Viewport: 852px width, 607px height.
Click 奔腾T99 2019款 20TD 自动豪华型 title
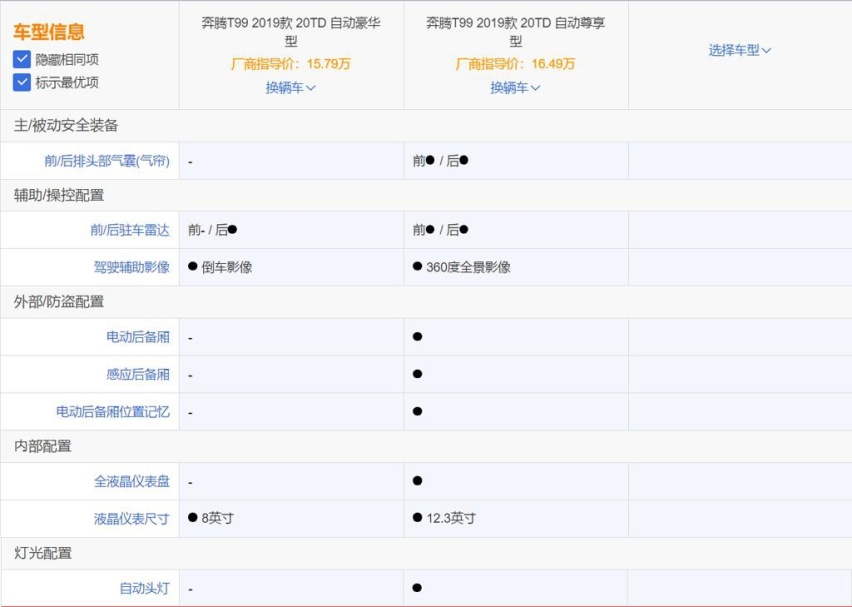(x=291, y=32)
